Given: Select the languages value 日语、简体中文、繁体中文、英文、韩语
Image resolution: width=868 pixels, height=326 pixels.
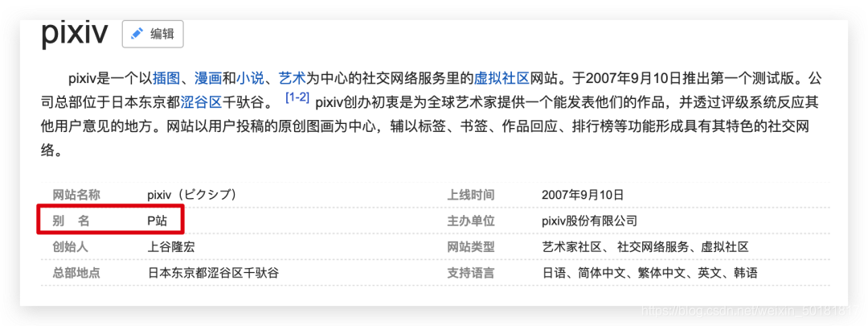Looking at the screenshot, I should [x=650, y=274].
